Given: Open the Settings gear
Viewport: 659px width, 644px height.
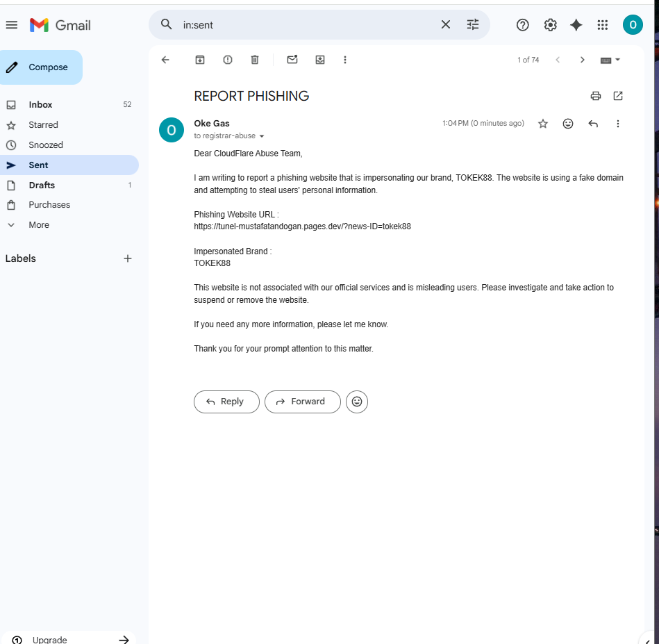Looking at the screenshot, I should (x=550, y=25).
